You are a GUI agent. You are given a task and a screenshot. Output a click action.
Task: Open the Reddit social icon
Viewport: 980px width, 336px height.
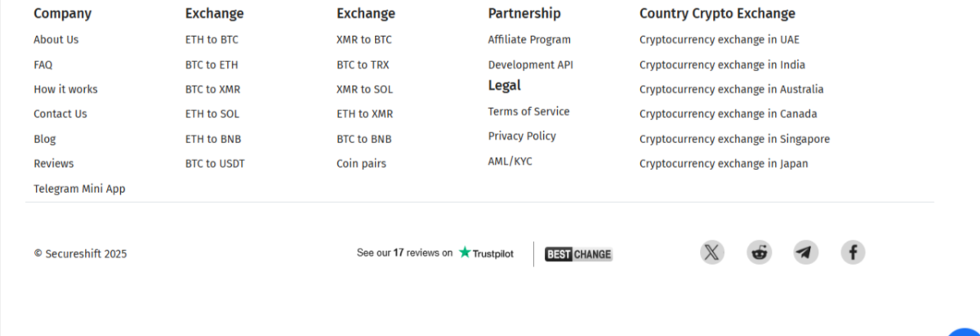click(759, 252)
